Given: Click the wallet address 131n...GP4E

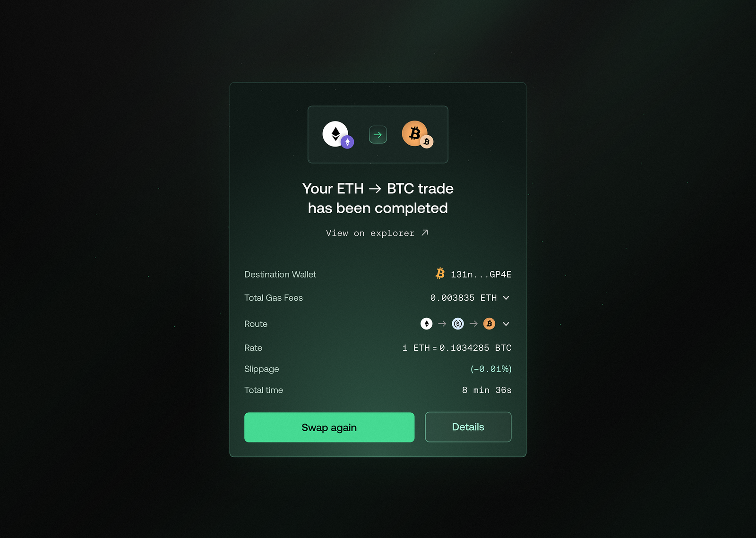Looking at the screenshot, I should click(x=481, y=274).
